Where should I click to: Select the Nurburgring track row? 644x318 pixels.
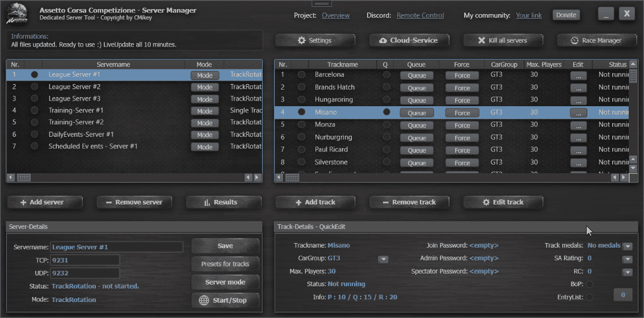[x=452, y=137]
